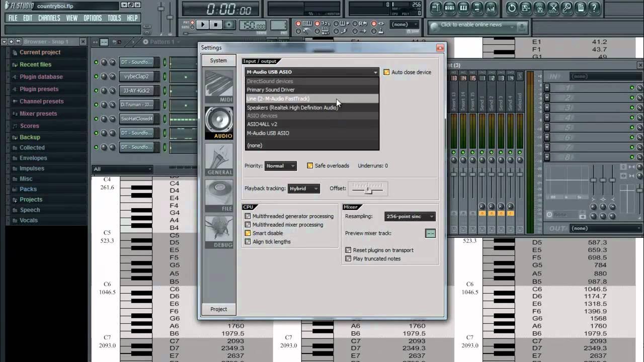Open MIDI settings page icon
The image size is (644, 362).
[x=219, y=86]
